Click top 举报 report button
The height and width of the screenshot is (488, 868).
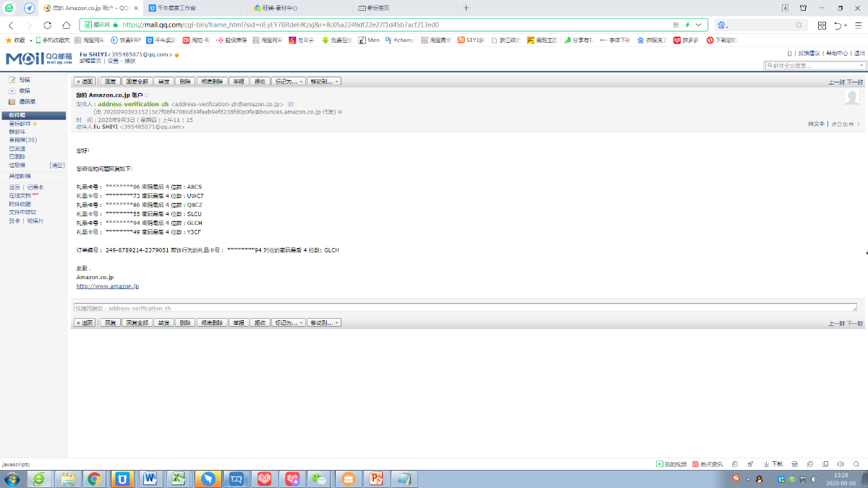(238, 81)
